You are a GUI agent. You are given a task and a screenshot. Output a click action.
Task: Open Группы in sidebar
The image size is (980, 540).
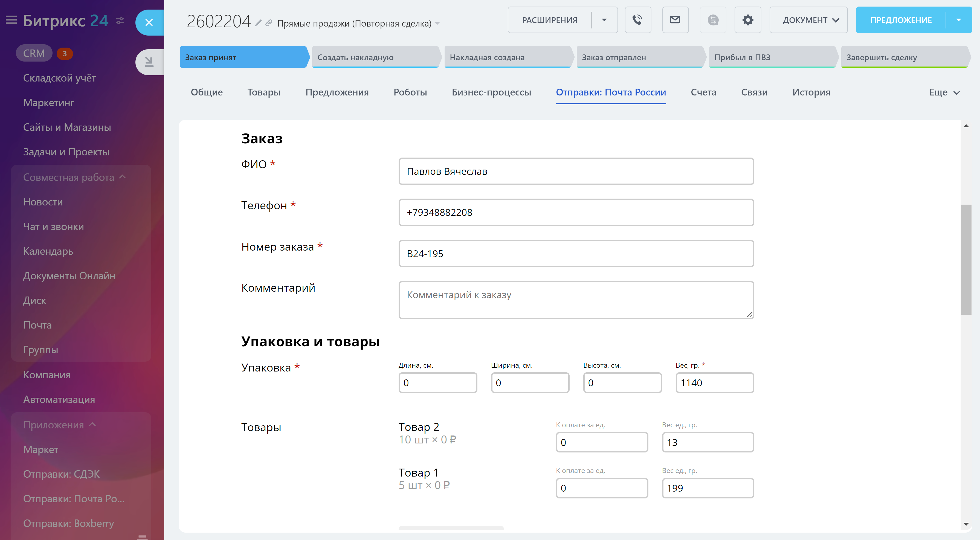pos(41,350)
